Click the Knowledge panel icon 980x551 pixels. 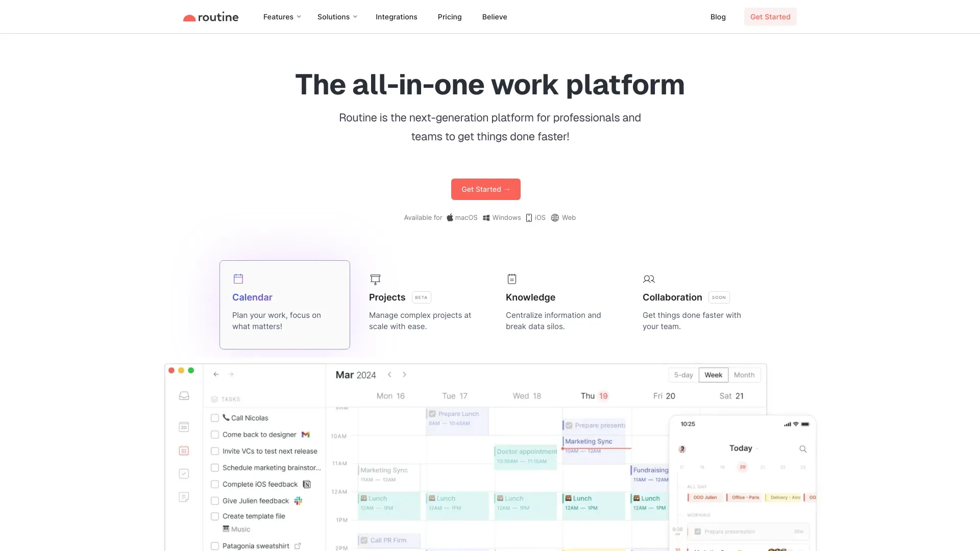tap(512, 279)
